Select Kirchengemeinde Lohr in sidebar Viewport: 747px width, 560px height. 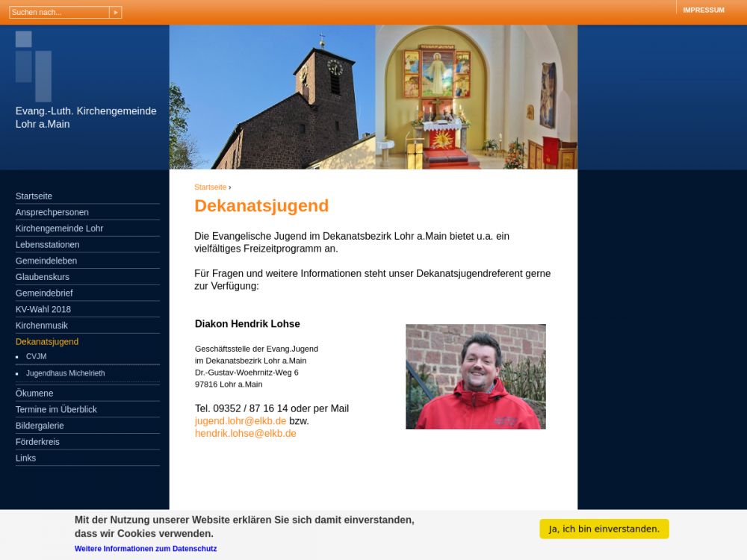coord(59,228)
